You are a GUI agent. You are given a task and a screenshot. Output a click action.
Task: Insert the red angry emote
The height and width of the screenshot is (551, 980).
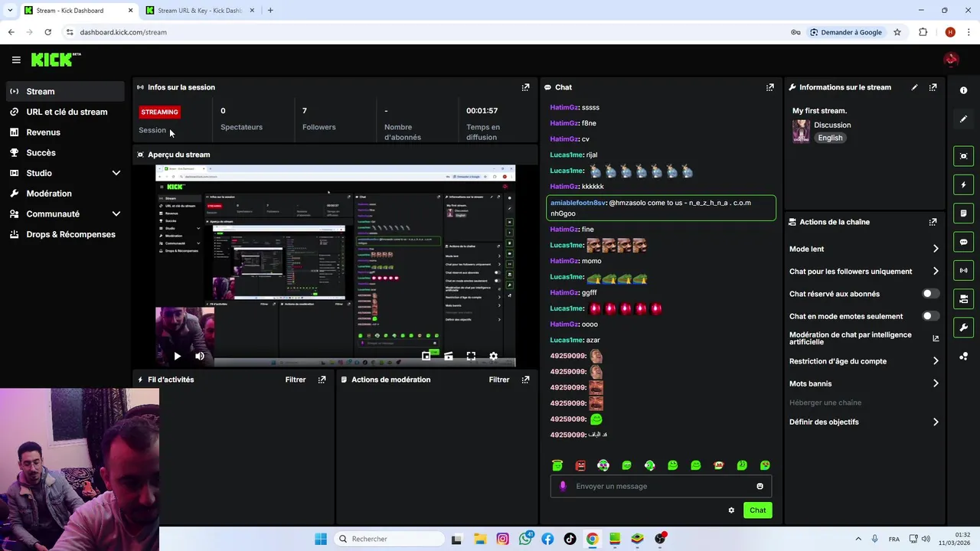(580, 465)
